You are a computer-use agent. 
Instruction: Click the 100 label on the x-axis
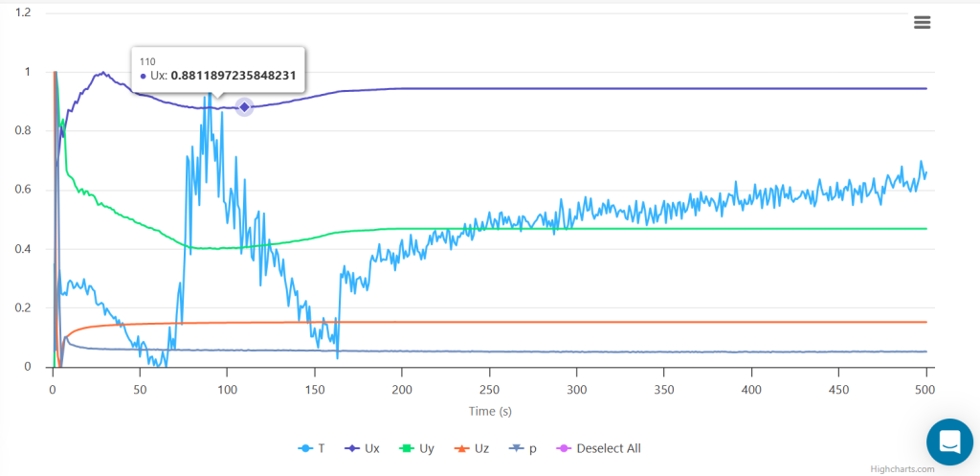(x=227, y=390)
